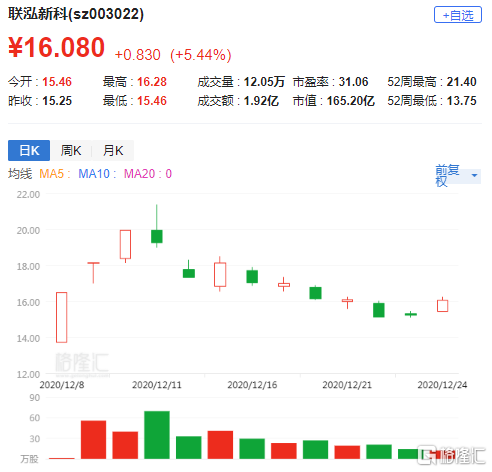
Task: Click the 最高 value 16.28
Action: coord(152,82)
